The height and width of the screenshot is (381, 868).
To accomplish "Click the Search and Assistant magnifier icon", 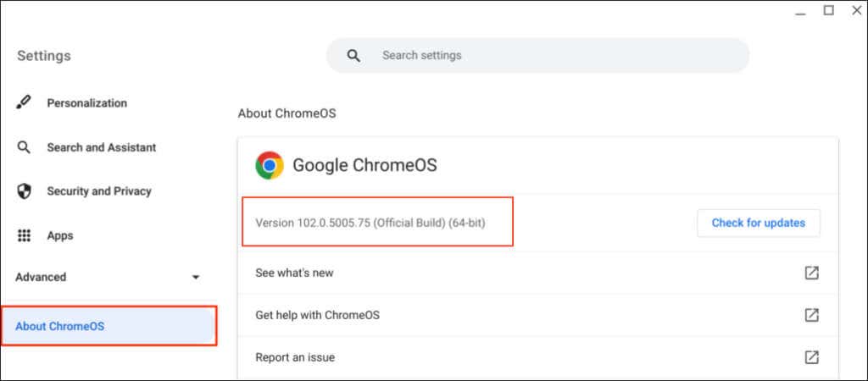I will [x=24, y=147].
